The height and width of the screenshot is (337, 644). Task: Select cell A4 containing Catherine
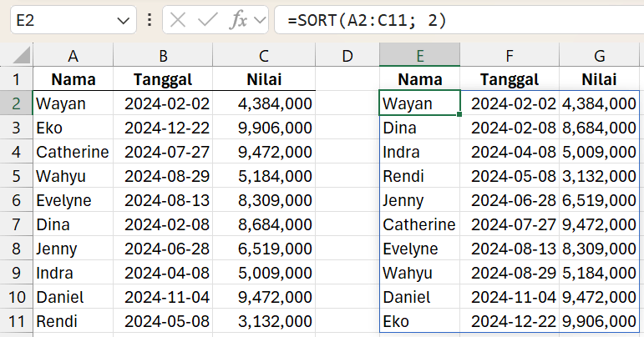point(74,152)
